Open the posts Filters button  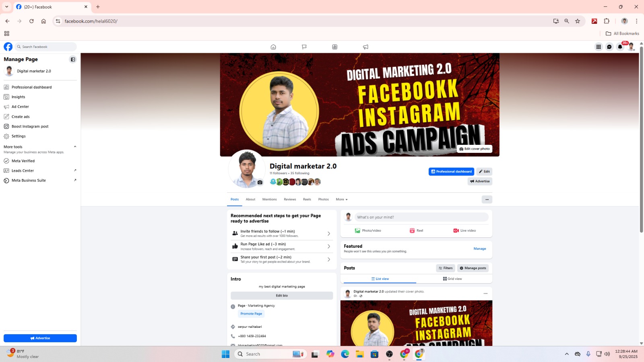(x=446, y=268)
